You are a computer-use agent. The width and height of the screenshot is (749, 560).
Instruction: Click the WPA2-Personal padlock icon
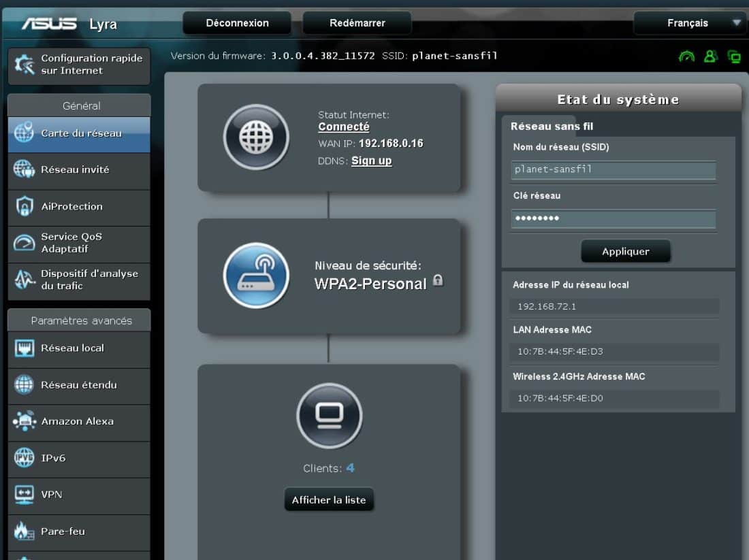point(438,280)
